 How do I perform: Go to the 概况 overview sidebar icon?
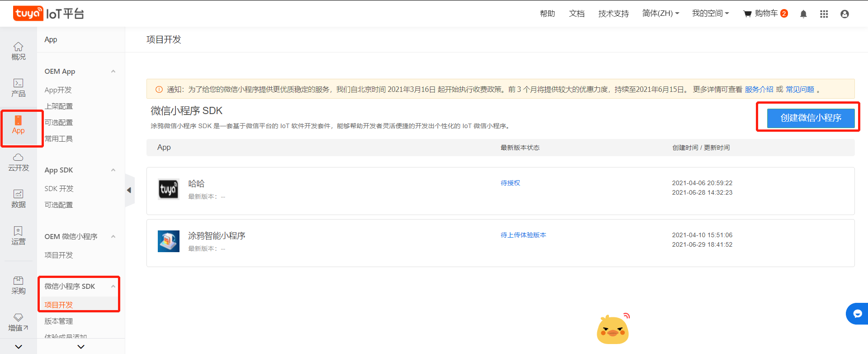18,51
